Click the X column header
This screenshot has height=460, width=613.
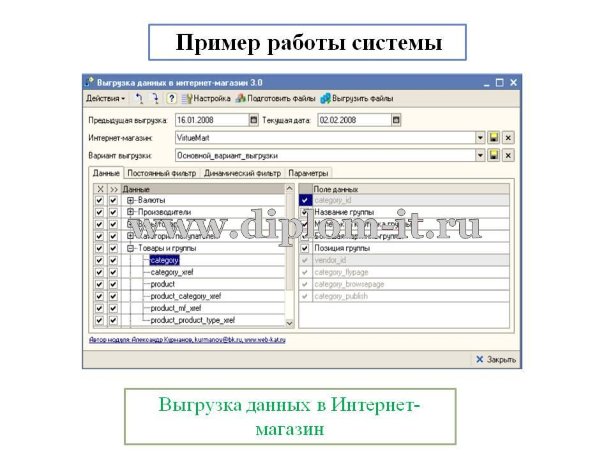point(100,189)
